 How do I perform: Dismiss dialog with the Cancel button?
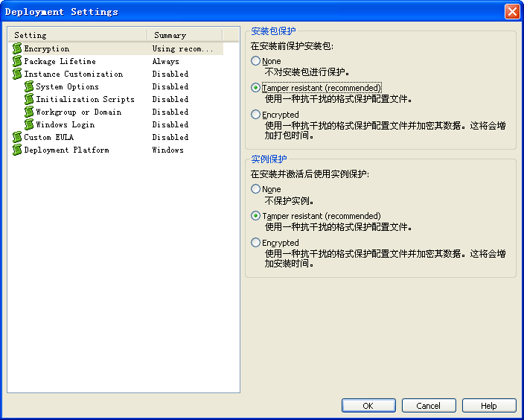[x=429, y=406]
